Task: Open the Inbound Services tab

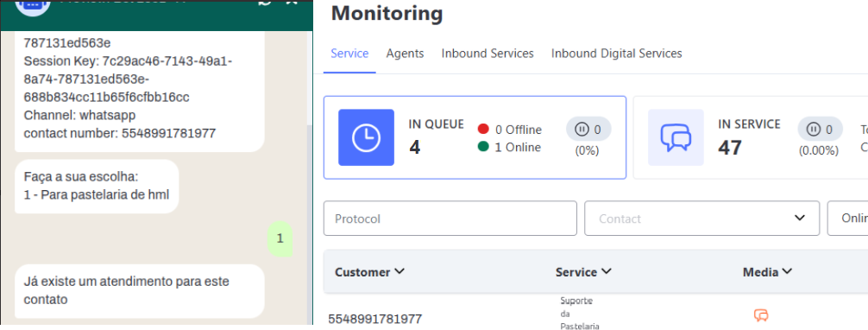Action: tap(487, 54)
